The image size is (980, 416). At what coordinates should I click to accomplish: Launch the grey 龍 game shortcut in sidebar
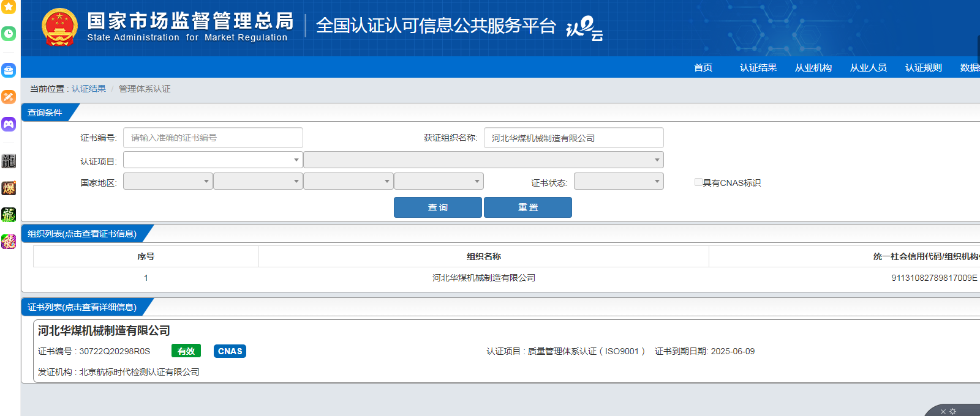[9, 161]
